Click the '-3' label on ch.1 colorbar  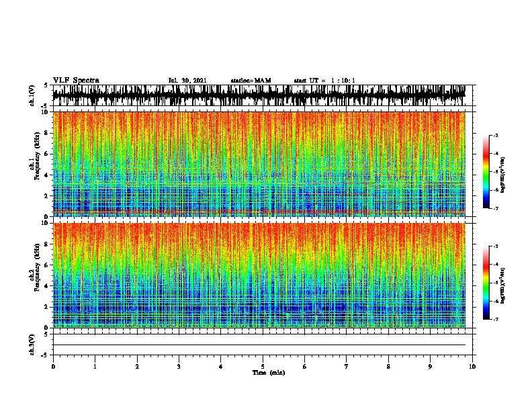496,136
